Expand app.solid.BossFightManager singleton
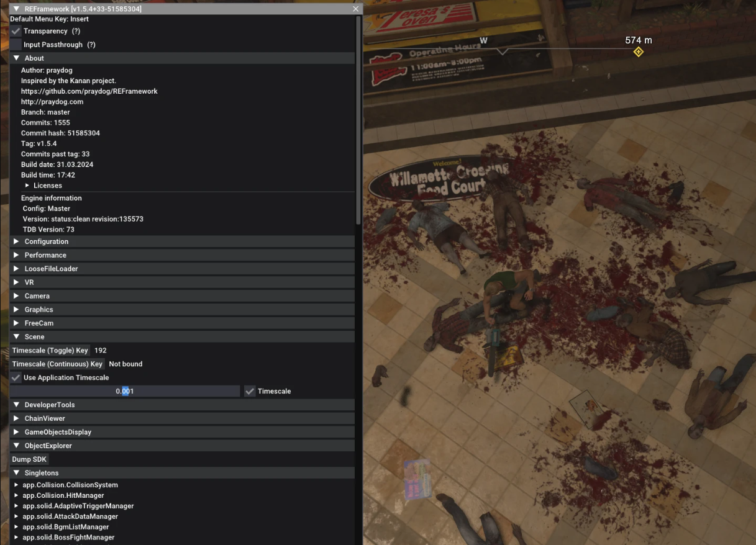 [x=17, y=538]
